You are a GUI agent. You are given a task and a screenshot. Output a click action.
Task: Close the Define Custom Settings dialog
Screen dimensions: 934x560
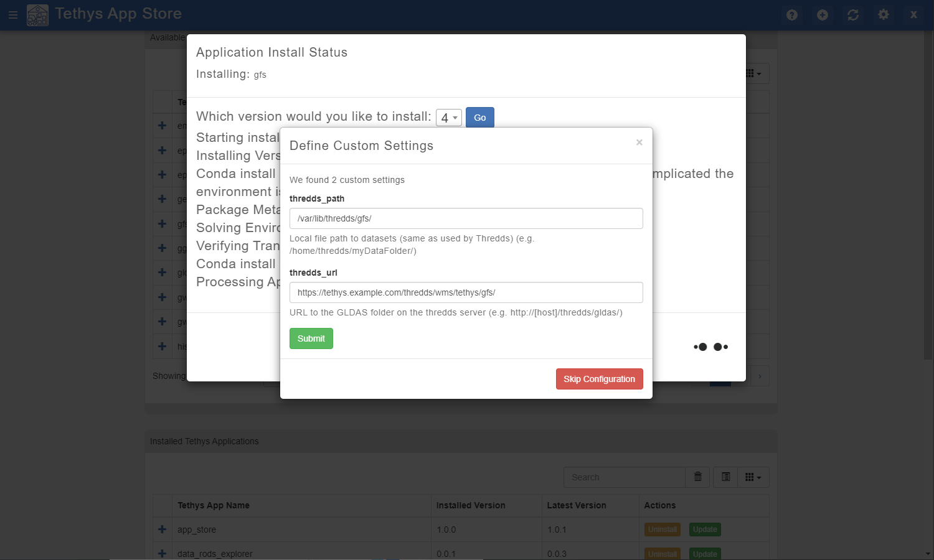[x=639, y=142]
